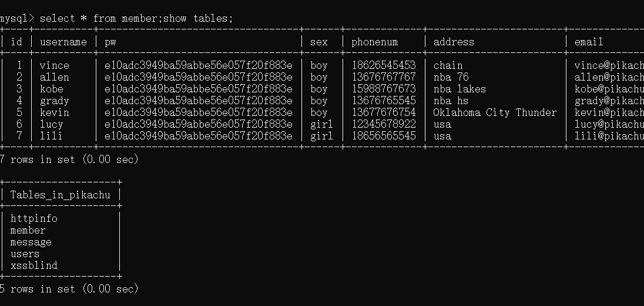Click username 'kobe' in the table
Image resolution: width=644 pixels, height=306 pixels.
pos(51,89)
